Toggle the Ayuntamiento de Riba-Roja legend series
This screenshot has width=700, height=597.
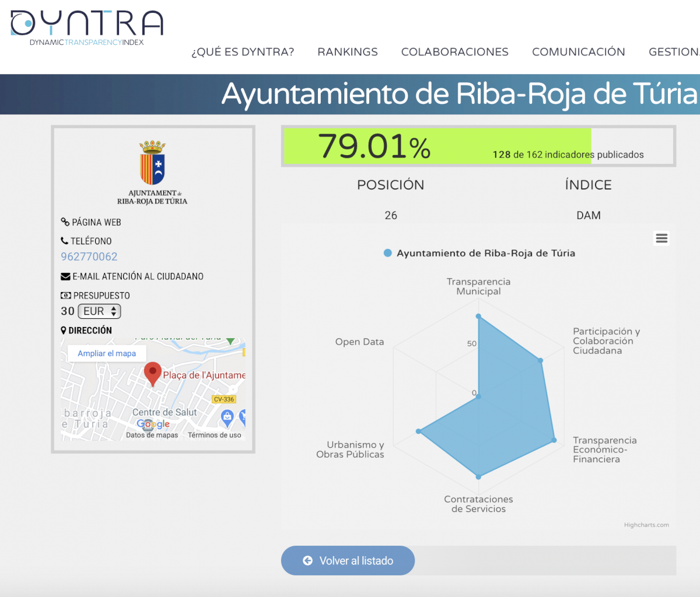(478, 253)
